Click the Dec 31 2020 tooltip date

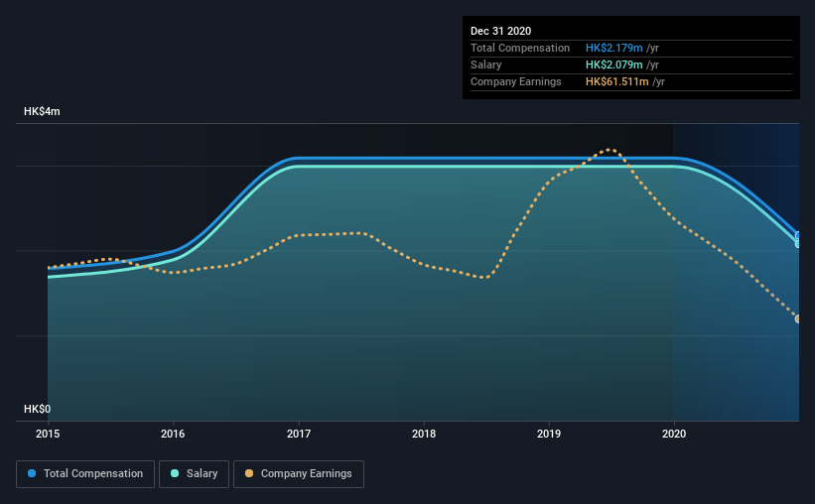coord(500,31)
